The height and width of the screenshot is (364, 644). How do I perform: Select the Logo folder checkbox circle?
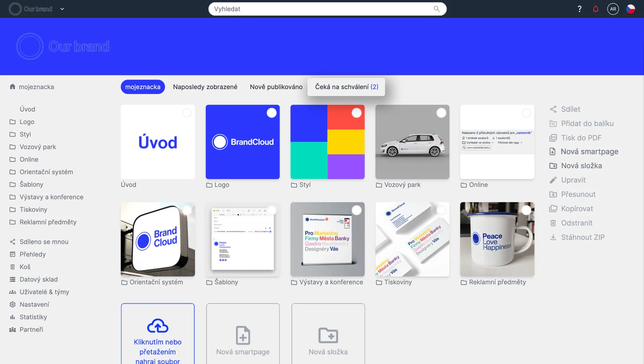pyautogui.click(x=271, y=113)
